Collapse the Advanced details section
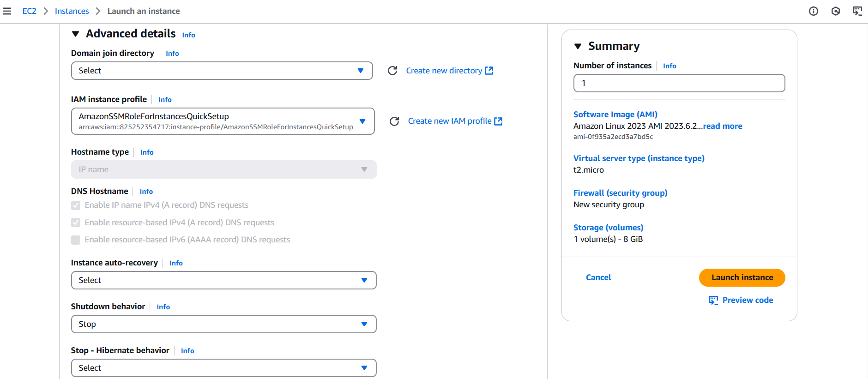 [x=76, y=34]
